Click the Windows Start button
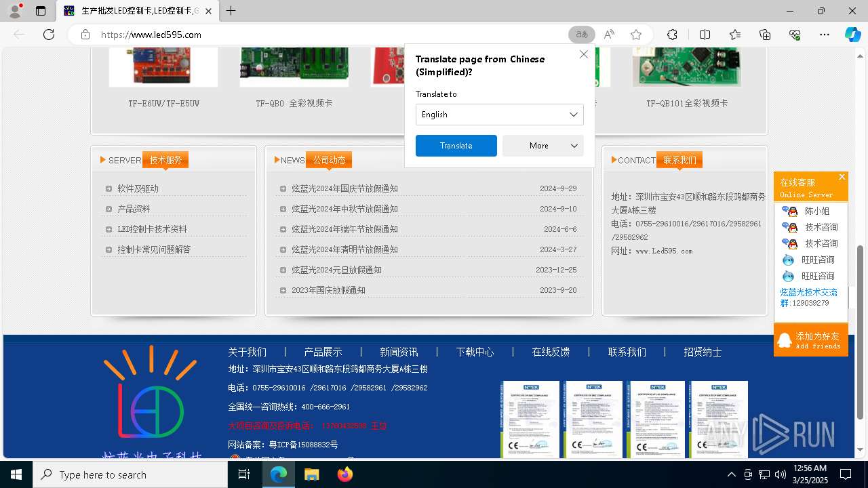868x488 pixels. (16, 474)
